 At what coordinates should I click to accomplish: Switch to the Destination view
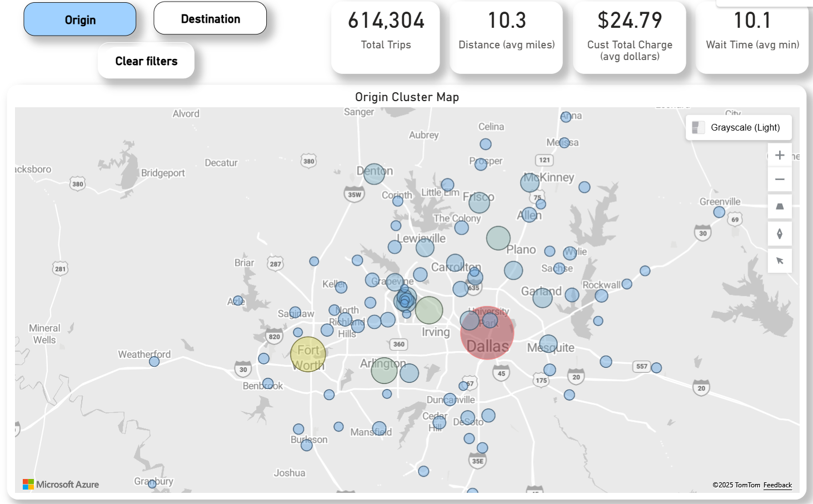pos(210,19)
